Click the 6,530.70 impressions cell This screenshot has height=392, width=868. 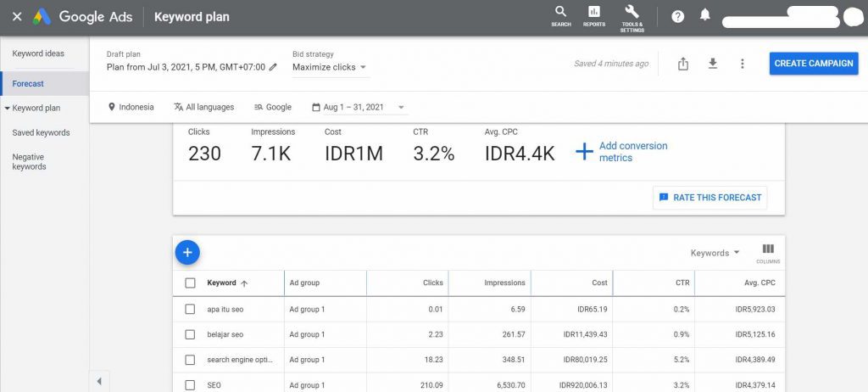coord(509,385)
